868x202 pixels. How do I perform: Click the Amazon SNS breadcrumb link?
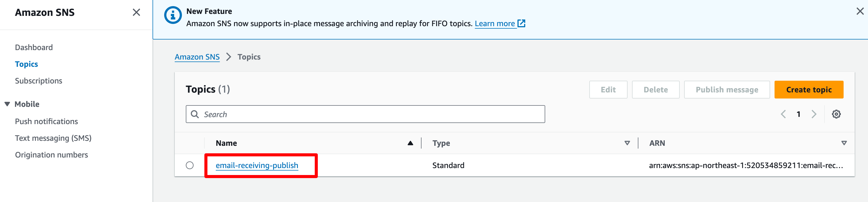197,57
